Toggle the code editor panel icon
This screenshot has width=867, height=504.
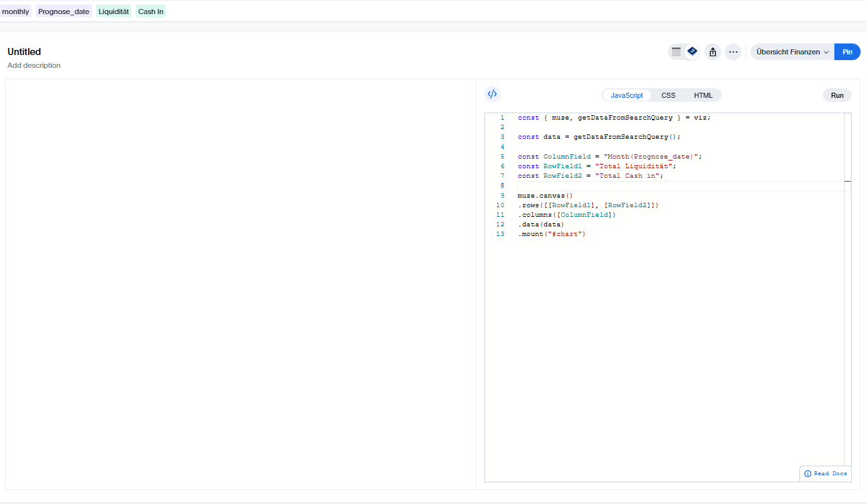tap(492, 94)
